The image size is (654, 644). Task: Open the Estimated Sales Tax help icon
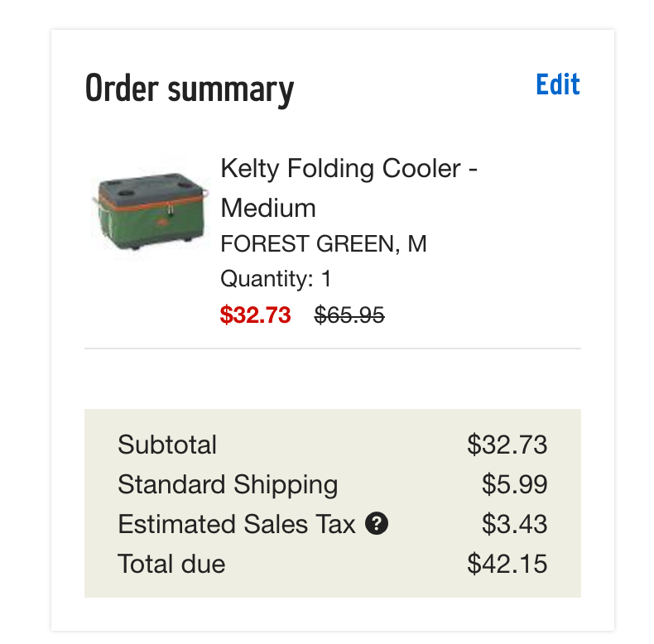377,523
